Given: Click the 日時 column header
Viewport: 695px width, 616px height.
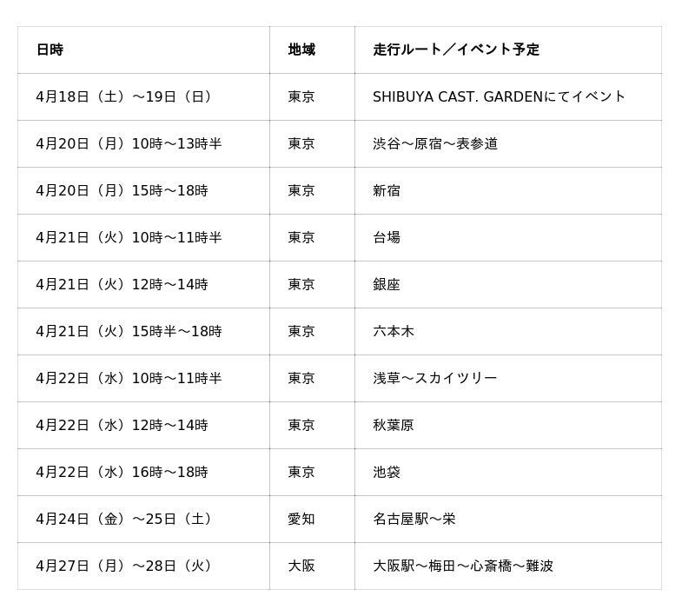Looking at the screenshot, I should 50,50.
